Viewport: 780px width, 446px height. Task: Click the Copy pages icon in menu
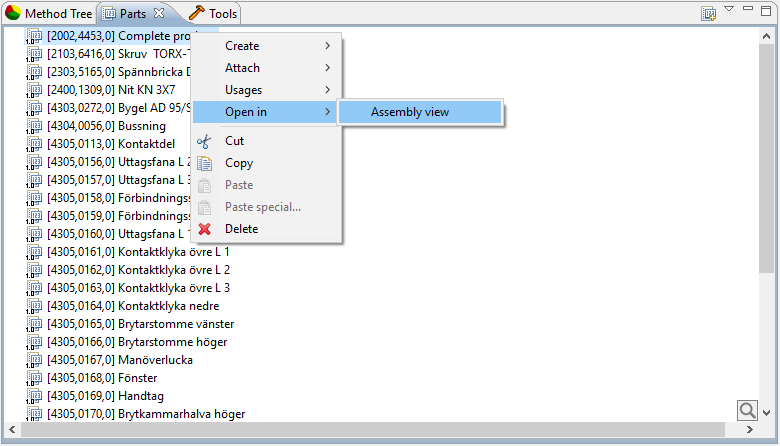pyautogui.click(x=205, y=163)
